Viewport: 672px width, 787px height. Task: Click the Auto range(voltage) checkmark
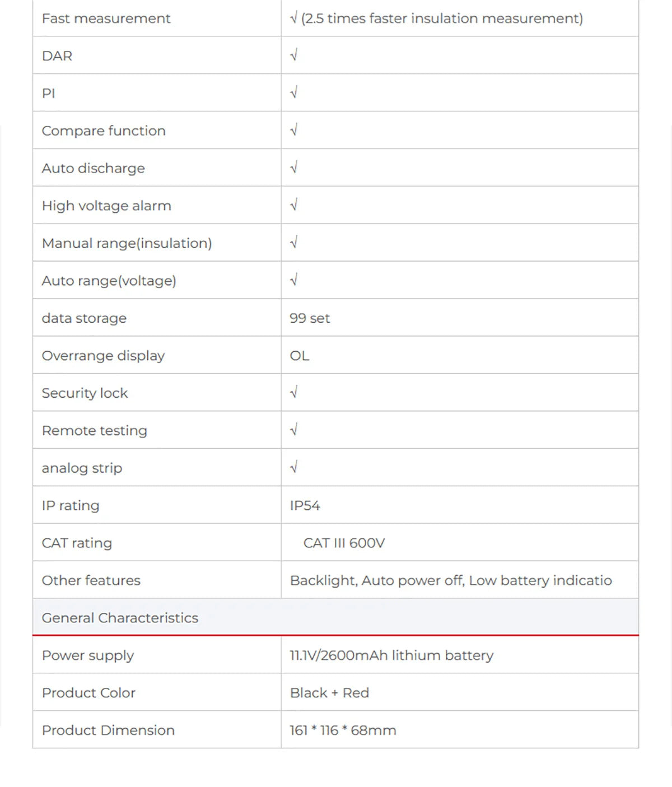point(294,280)
